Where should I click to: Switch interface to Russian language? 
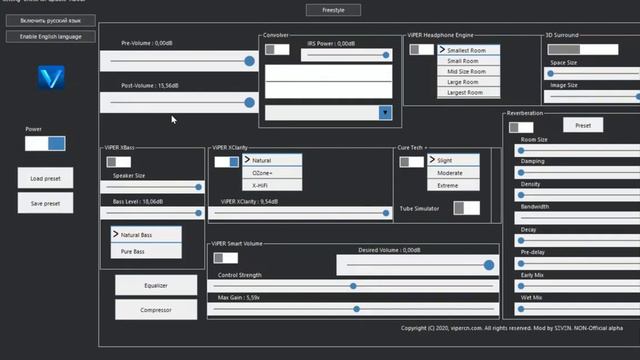(51, 20)
